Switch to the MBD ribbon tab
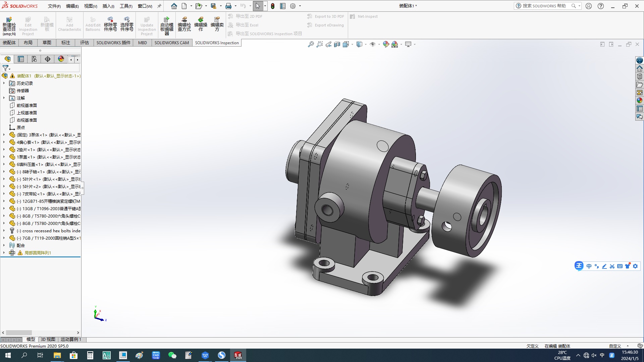The width and height of the screenshot is (644, 362). tap(143, 43)
